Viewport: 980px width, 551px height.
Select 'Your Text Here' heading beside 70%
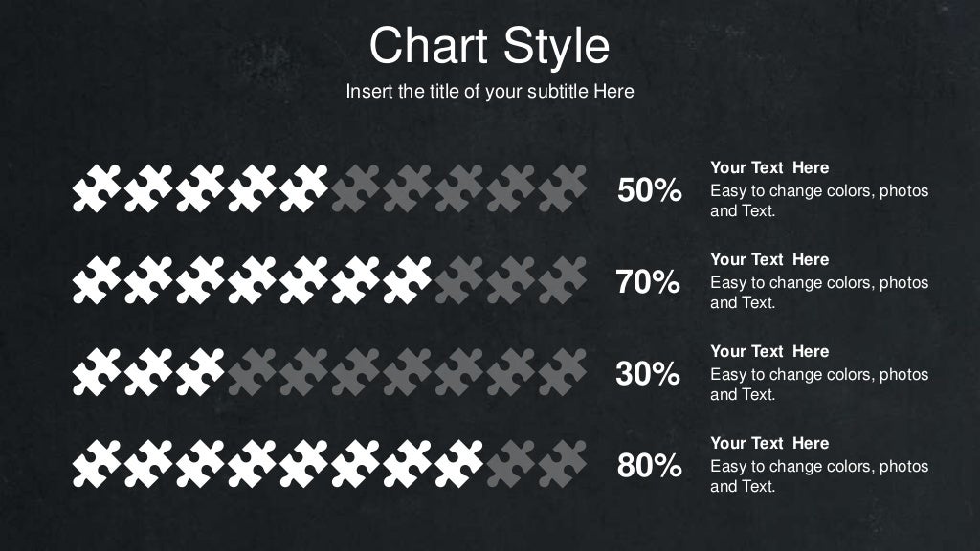[x=769, y=259]
